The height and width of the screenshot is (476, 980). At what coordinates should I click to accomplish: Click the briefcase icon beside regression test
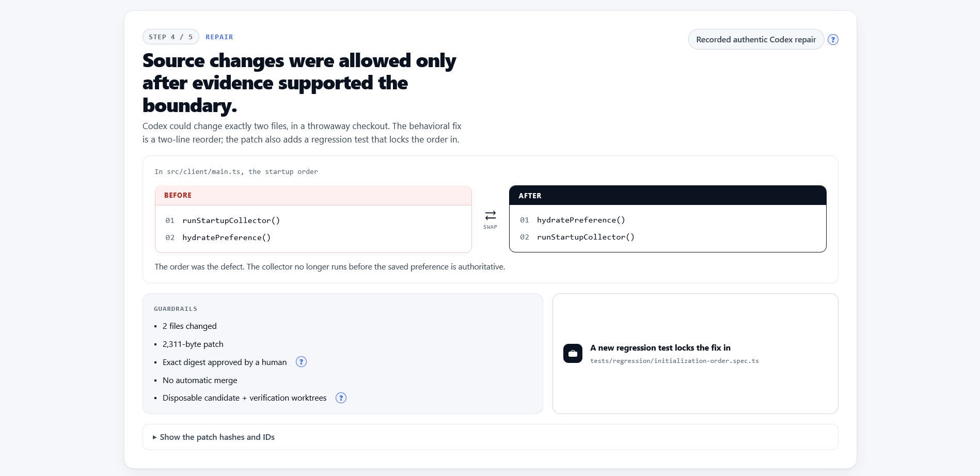(573, 354)
